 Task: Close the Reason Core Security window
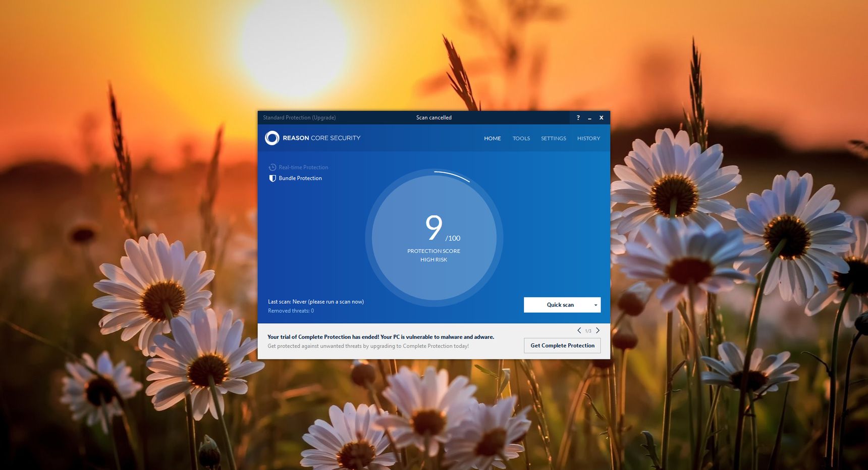(601, 118)
